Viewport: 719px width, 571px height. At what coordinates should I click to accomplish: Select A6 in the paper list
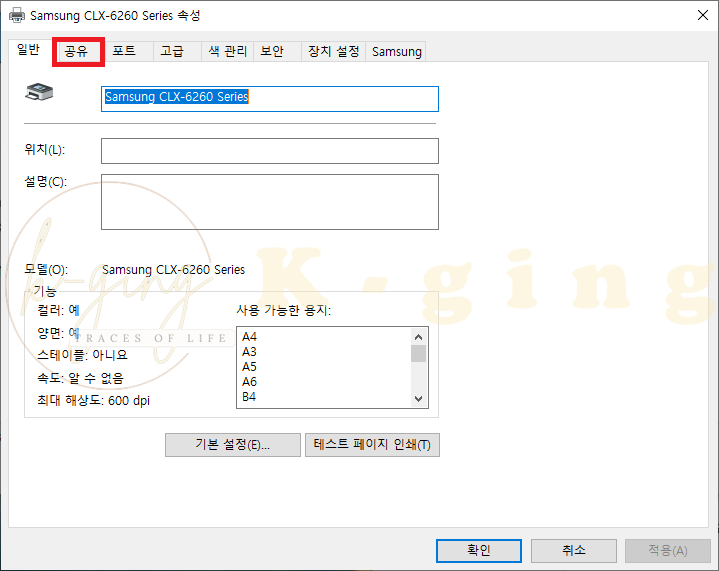point(249,382)
